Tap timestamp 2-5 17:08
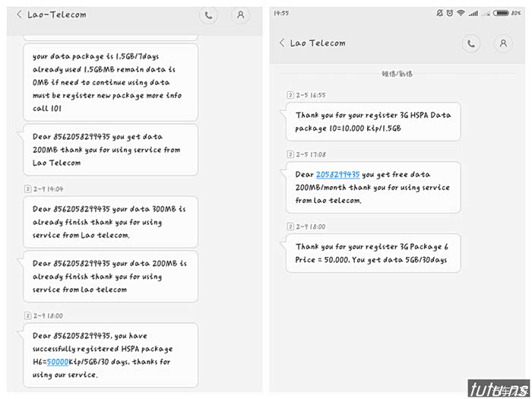This screenshot has height=399, width=532. 311,155
